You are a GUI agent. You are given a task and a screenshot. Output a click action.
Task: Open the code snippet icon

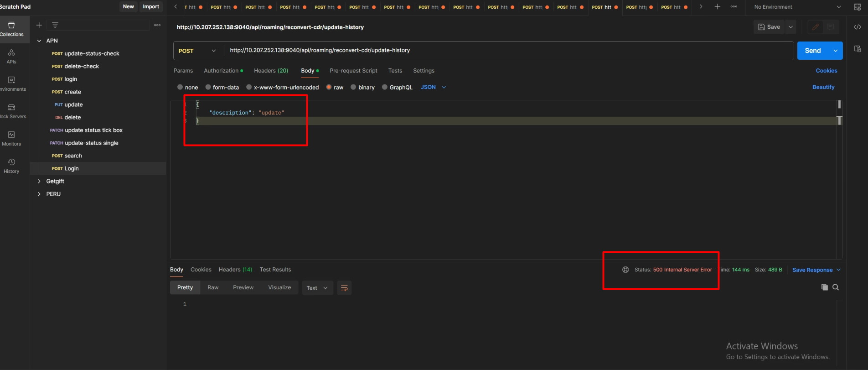(857, 27)
